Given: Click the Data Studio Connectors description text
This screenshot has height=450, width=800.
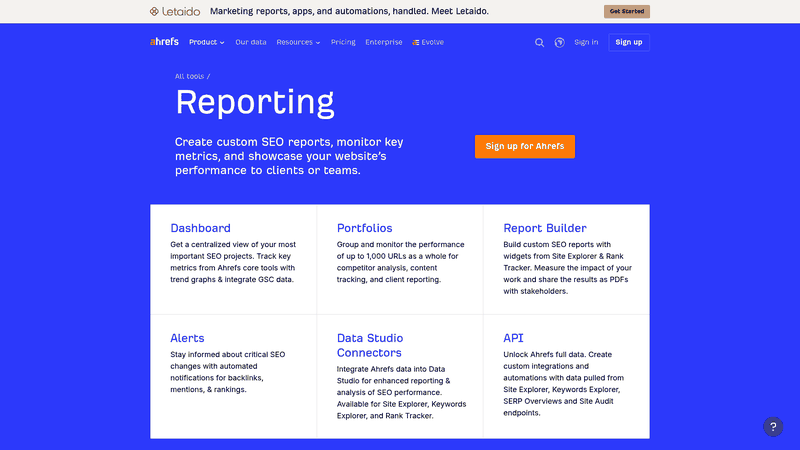Looking at the screenshot, I should coord(402,392).
